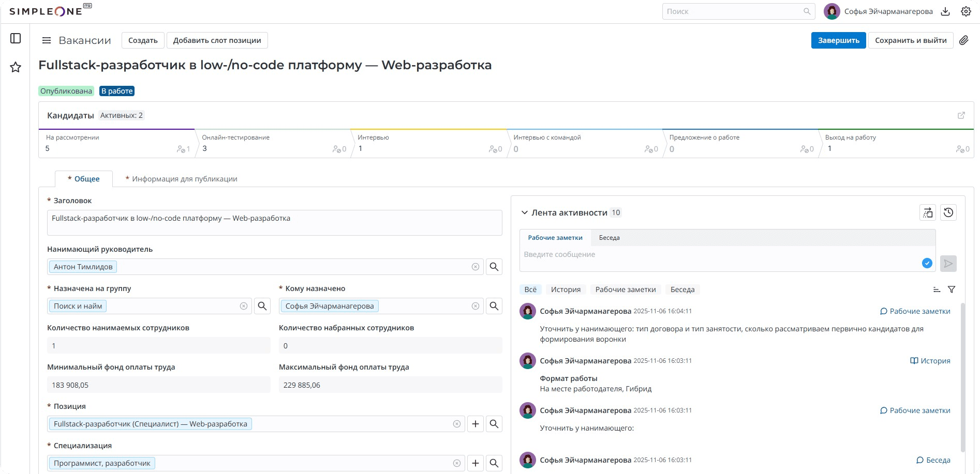This screenshot has width=980, height=474.
Task: Click the download icon in header
Action: click(x=945, y=11)
